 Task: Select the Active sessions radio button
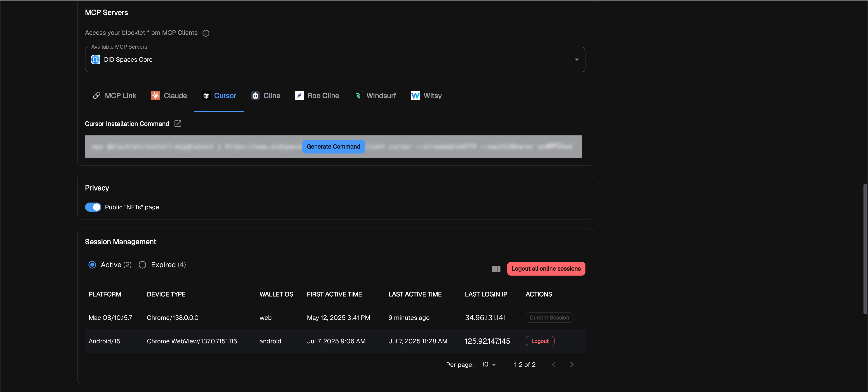coord(92,264)
